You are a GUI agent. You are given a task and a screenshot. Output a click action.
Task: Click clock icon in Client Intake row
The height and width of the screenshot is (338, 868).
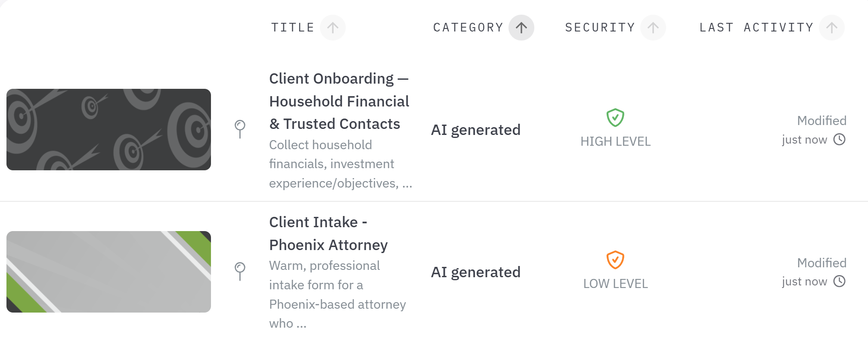(x=839, y=281)
